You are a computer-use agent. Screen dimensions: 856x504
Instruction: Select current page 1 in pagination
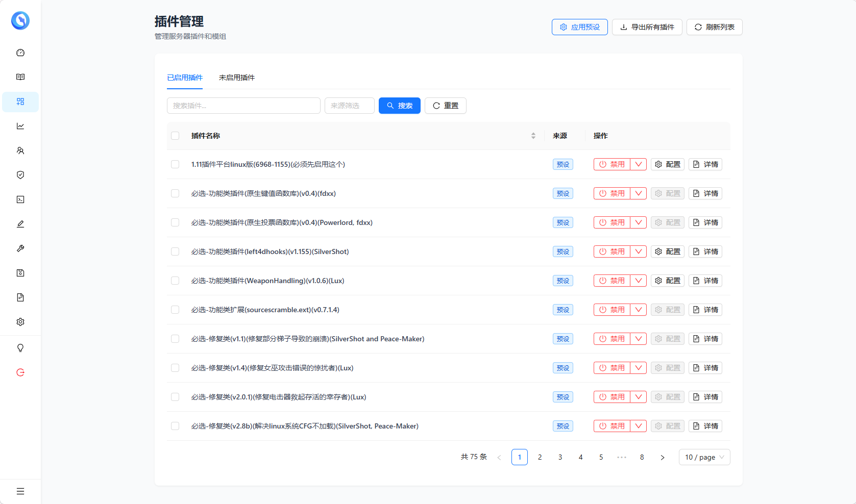click(x=520, y=457)
